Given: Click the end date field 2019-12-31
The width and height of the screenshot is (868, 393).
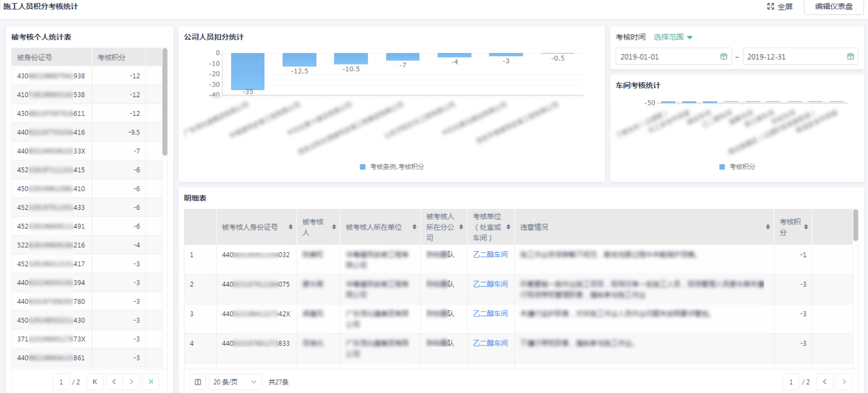Looking at the screenshot, I should (x=800, y=56).
